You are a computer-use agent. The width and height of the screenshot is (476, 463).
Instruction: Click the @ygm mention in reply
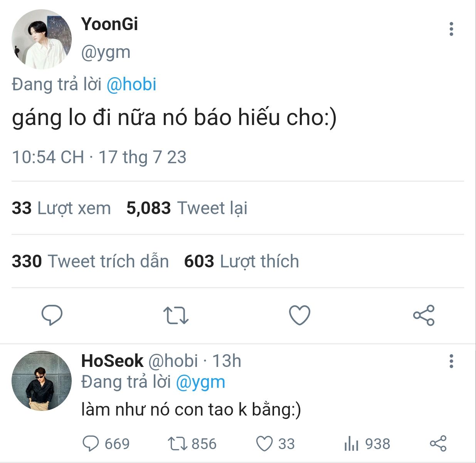(200, 382)
